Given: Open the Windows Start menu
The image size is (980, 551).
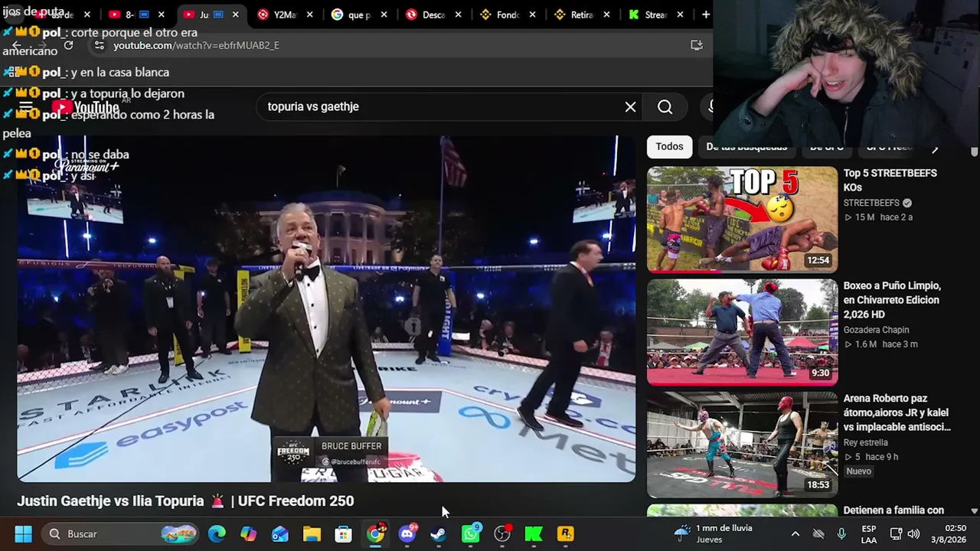Looking at the screenshot, I should (23, 533).
